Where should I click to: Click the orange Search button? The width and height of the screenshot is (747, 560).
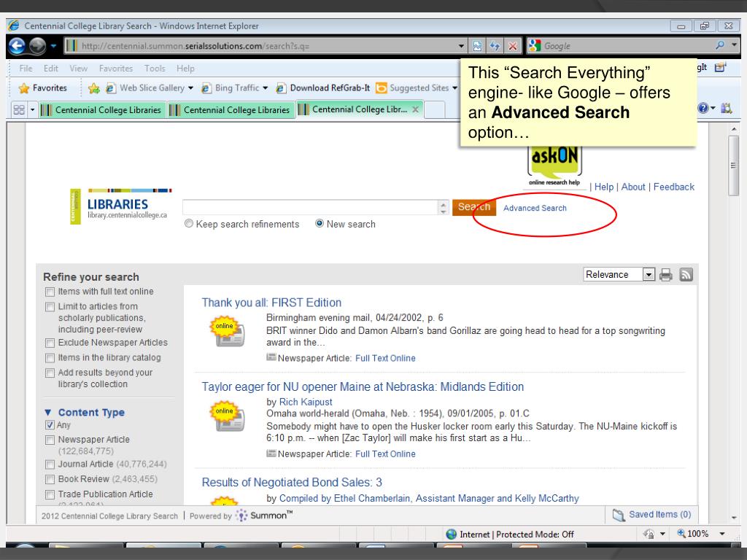coord(474,207)
